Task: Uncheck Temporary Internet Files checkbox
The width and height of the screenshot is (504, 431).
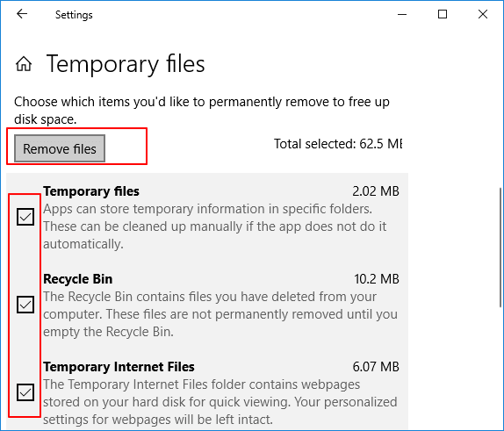Action: pyautogui.click(x=25, y=392)
